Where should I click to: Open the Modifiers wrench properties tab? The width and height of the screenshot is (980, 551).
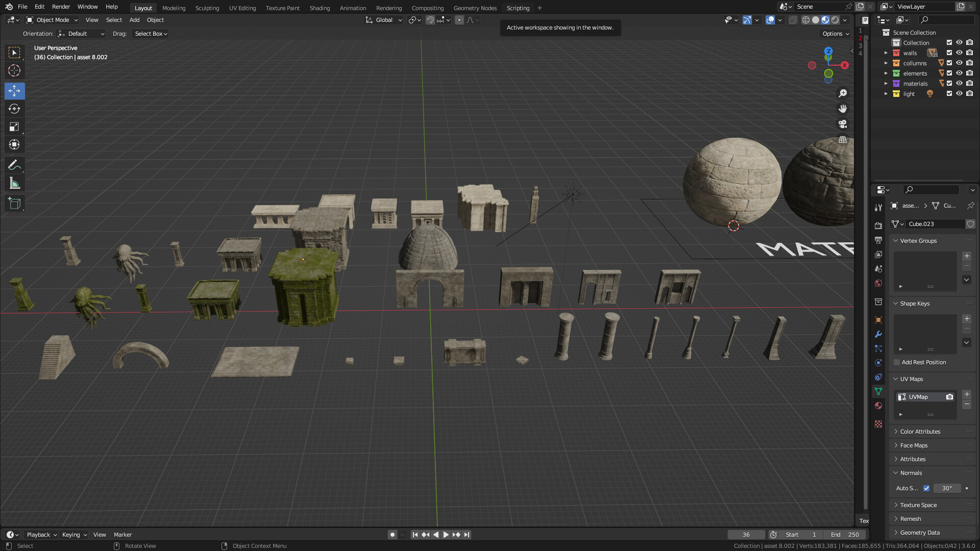[x=878, y=334]
